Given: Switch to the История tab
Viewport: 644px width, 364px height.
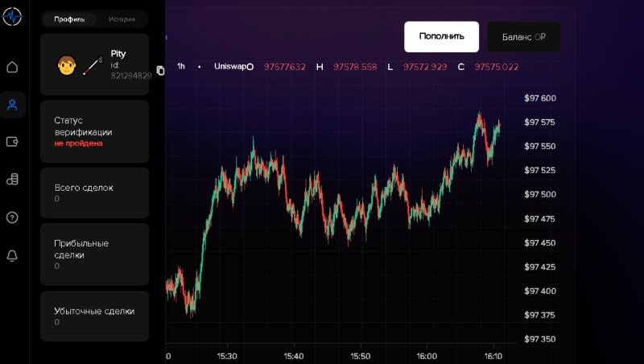Looking at the screenshot, I should tap(122, 19).
